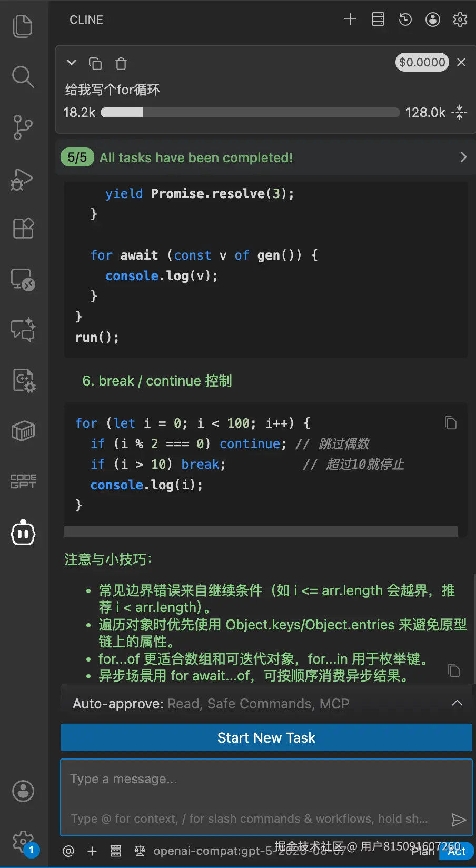
Task: Click the 5/5 task progress badge
Action: tap(77, 157)
